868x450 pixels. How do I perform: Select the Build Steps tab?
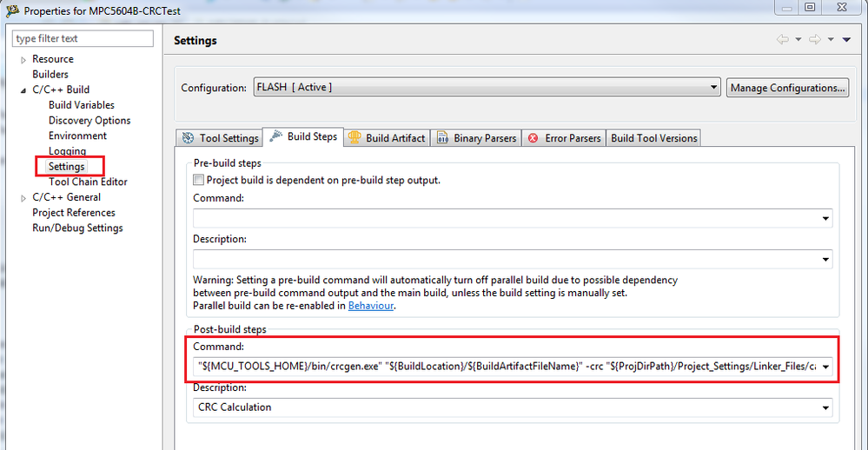point(303,136)
